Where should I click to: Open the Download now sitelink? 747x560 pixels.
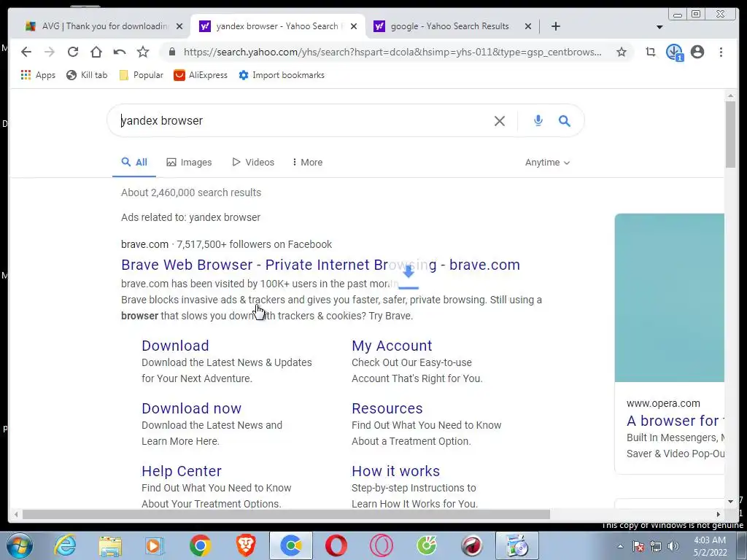(x=192, y=408)
